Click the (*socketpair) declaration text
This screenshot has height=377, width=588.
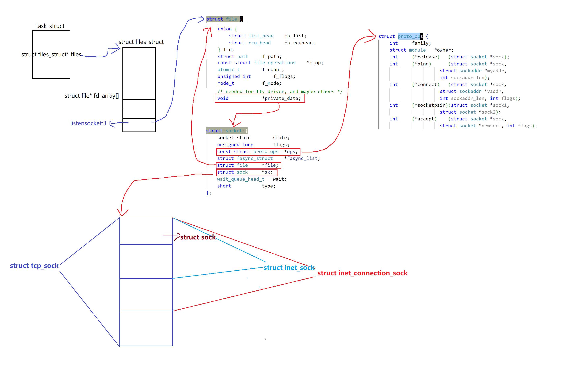coord(430,105)
